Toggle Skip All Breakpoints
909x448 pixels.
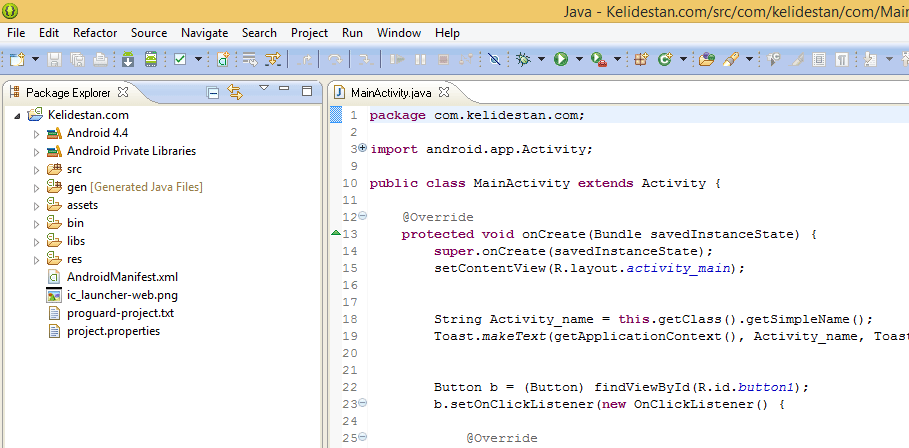click(x=494, y=59)
